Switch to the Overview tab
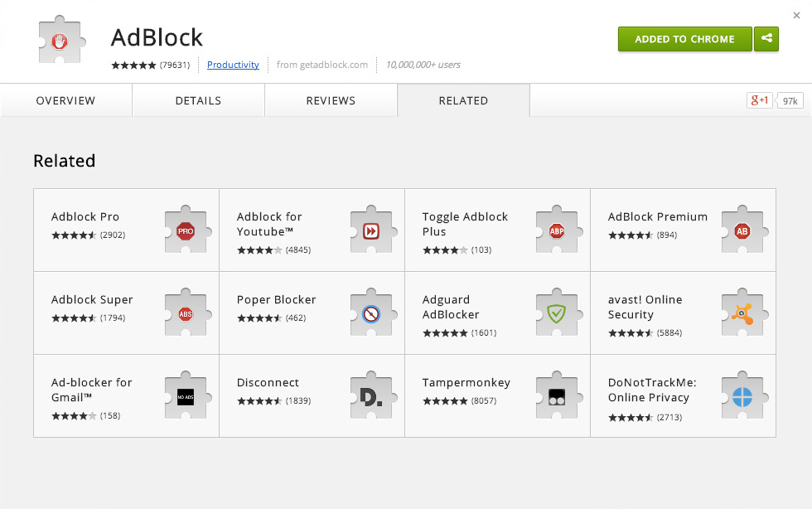This screenshot has height=509, width=812. [x=65, y=100]
